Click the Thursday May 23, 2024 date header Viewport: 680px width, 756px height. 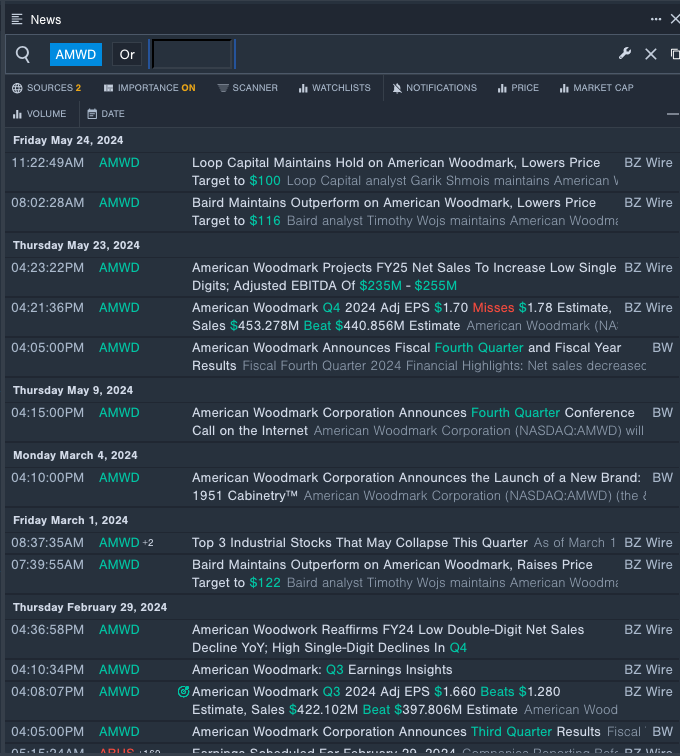[76, 245]
